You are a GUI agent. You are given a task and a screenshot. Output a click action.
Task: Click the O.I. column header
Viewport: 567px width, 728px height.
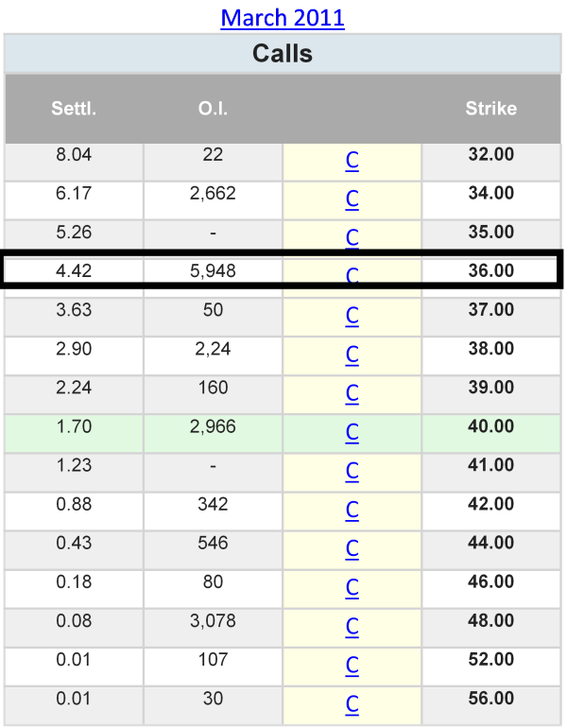pos(213,109)
